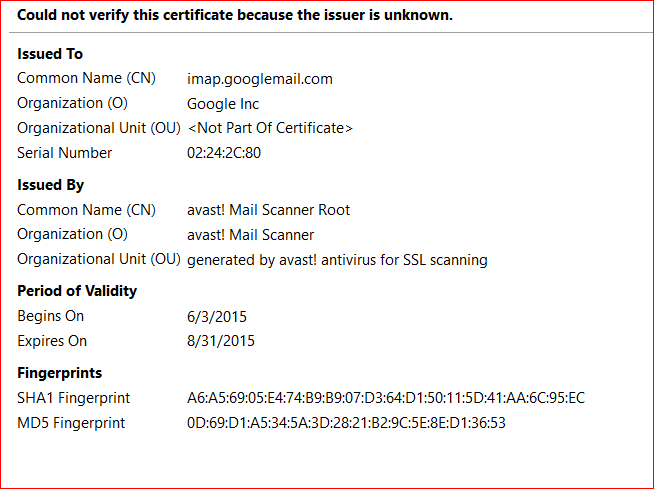Click the MD5 Fingerprint label
The image size is (654, 489).
71,423
